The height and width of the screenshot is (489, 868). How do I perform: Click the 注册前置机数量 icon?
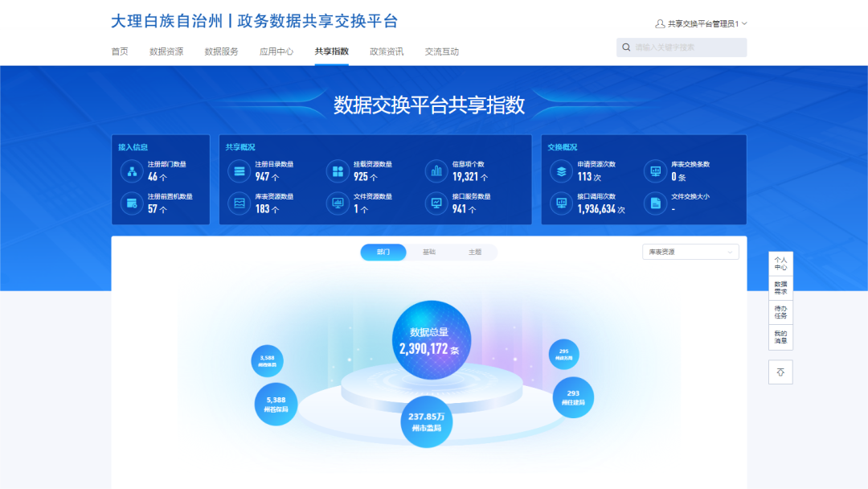click(131, 203)
